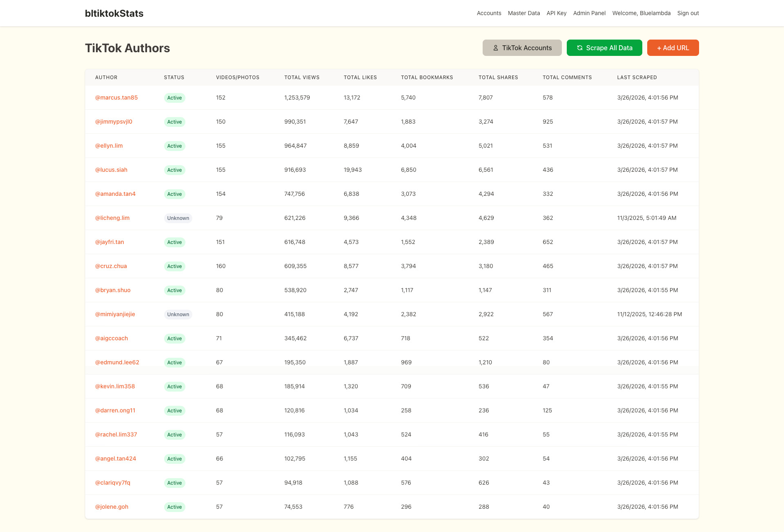The width and height of the screenshot is (784, 532).
Task: Click the user icon in TikTok Accounts button
Action: pyautogui.click(x=495, y=48)
